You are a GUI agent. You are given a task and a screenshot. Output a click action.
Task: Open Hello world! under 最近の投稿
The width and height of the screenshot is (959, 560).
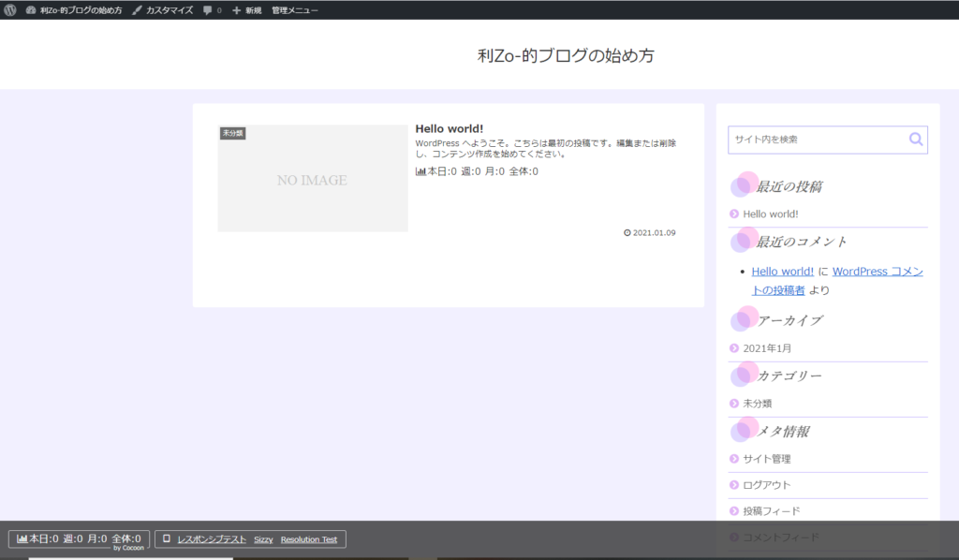(770, 214)
